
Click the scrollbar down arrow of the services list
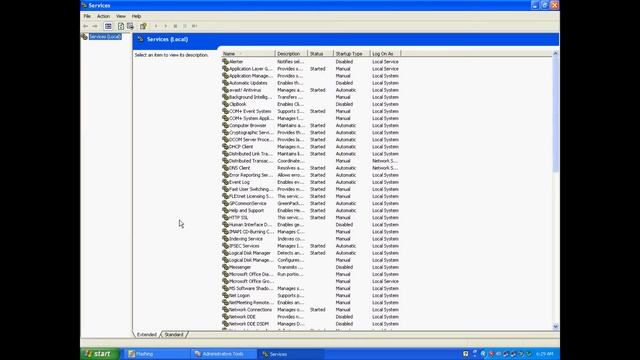point(556,327)
